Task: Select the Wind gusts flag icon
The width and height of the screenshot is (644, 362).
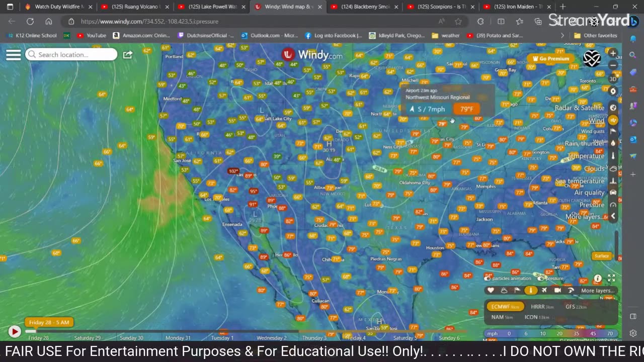Action: point(613,132)
